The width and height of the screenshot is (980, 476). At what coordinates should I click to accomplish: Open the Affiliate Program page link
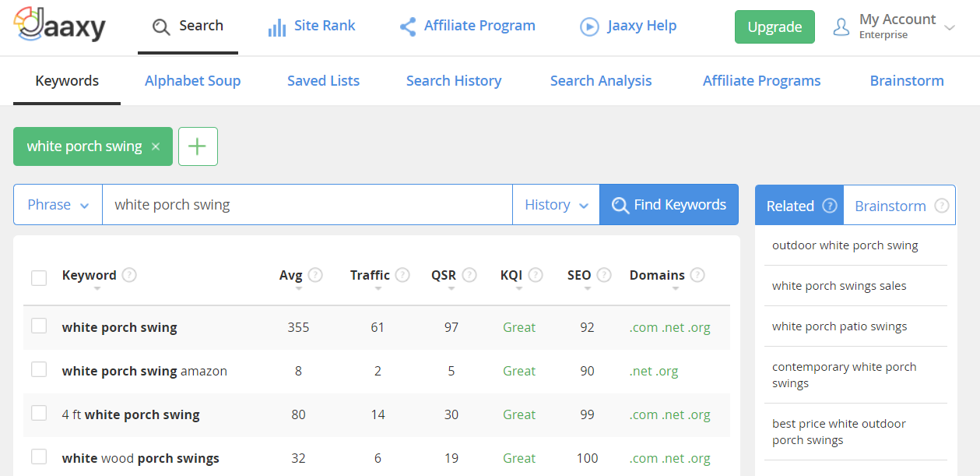pos(479,26)
